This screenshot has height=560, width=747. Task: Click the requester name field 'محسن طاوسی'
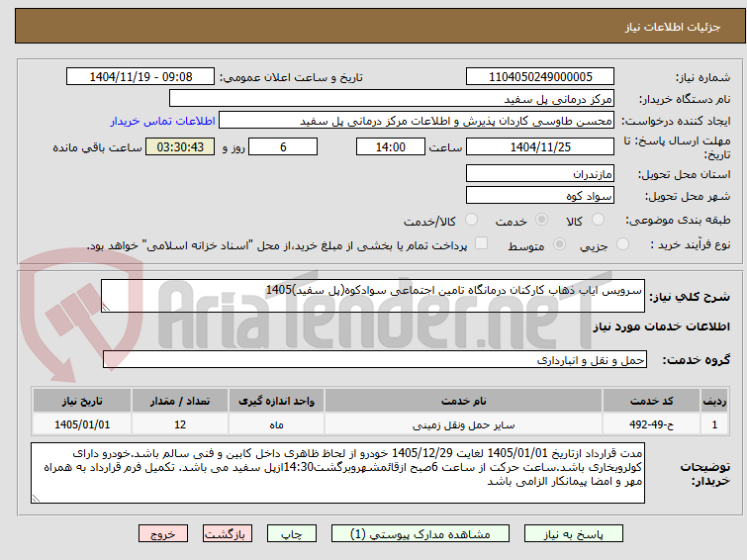[417, 121]
